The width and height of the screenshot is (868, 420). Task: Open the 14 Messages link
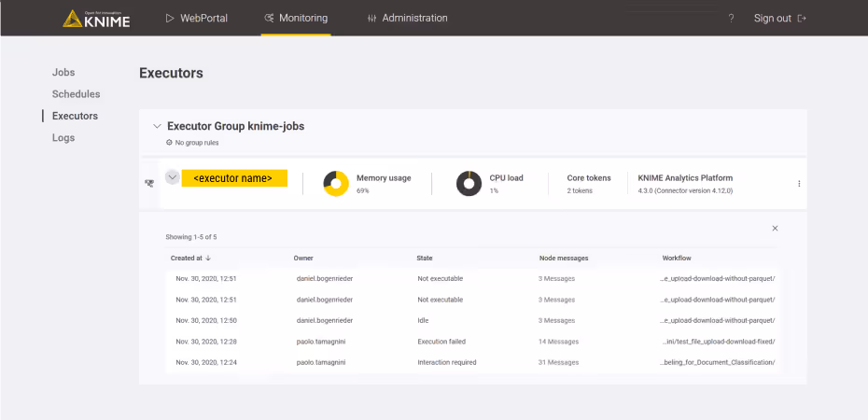point(558,342)
